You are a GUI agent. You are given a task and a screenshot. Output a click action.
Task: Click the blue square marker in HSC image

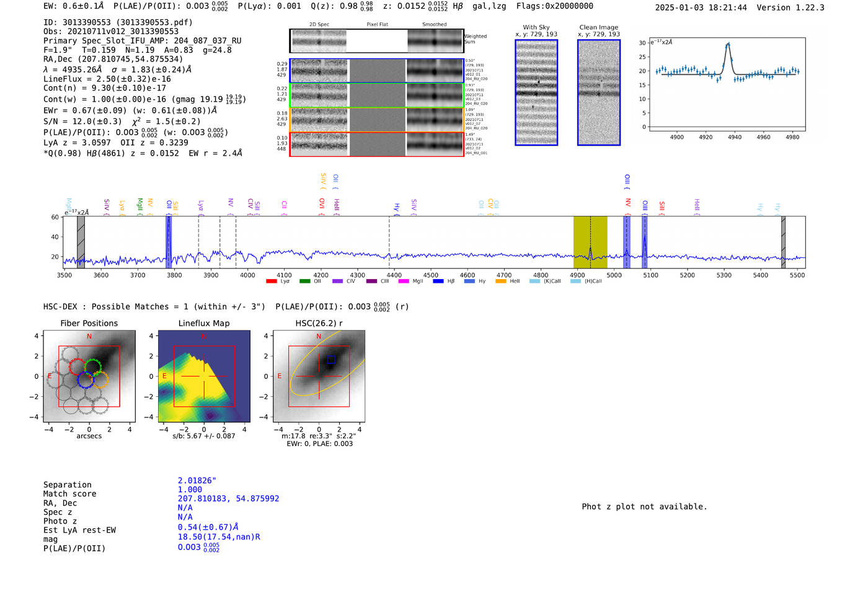pyautogui.click(x=331, y=360)
